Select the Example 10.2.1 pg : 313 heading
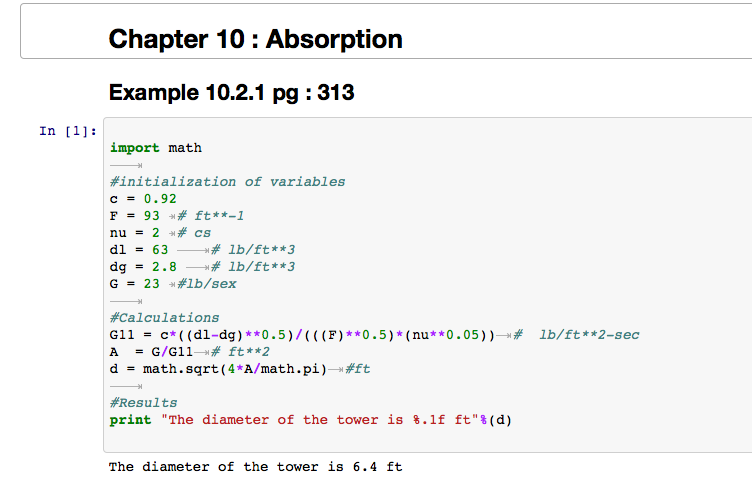This screenshot has width=752, height=489. pyautogui.click(x=232, y=93)
